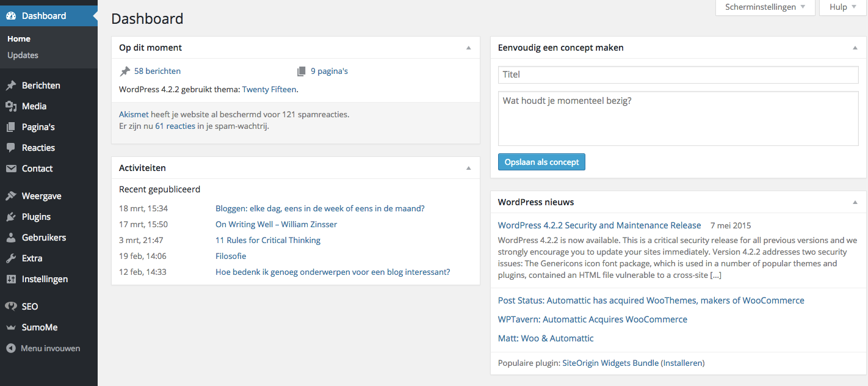Click the Dashboard page heading
Screen dimensions: 868x386
(x=147, y=19)
